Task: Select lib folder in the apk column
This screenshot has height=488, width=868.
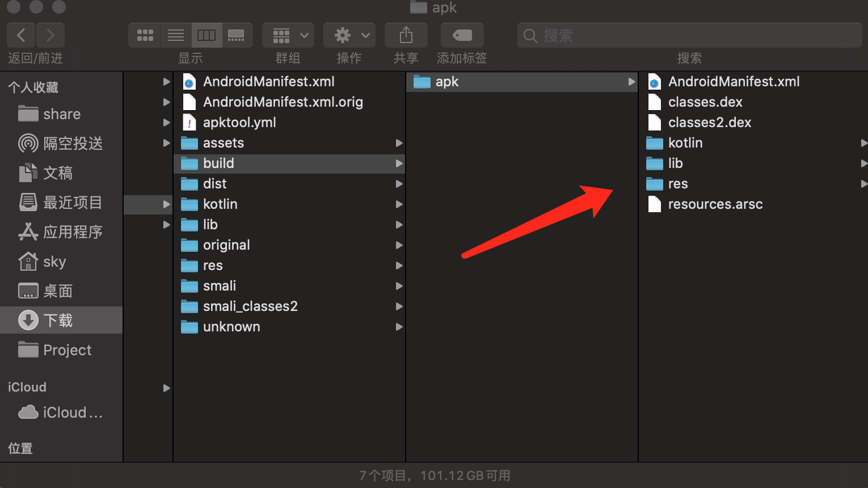Action: click(x=753, y=163)
